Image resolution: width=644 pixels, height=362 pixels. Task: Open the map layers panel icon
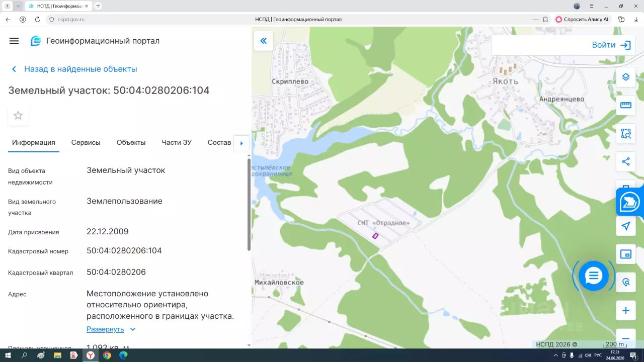pyautogui.click(x=626, y=77)
